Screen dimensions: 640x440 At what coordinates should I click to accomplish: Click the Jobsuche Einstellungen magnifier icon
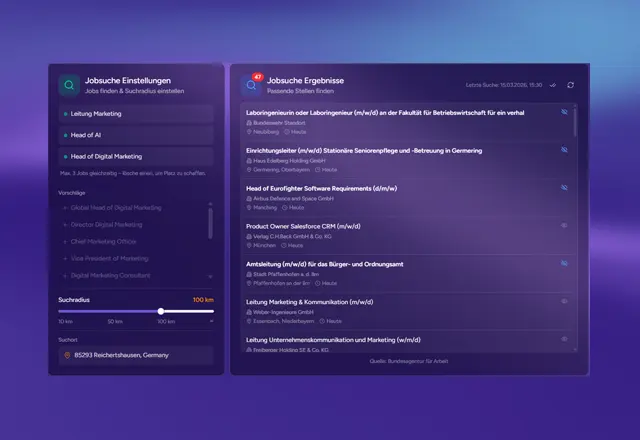68,85
